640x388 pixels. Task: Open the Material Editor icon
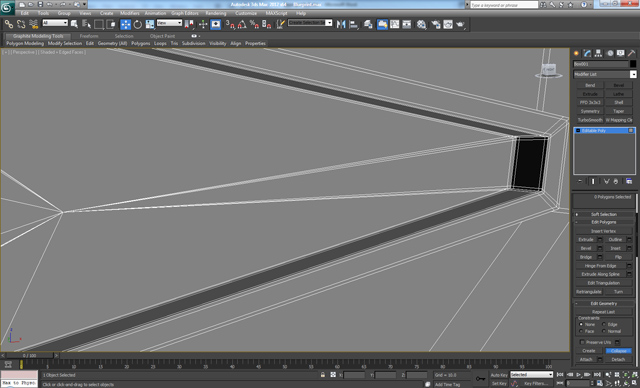[x=422, y=24]
